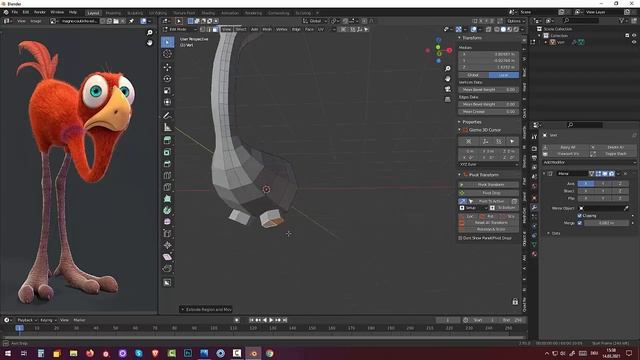
Task: Select the Shrink/Fatten tool
Action: point(167,245)
